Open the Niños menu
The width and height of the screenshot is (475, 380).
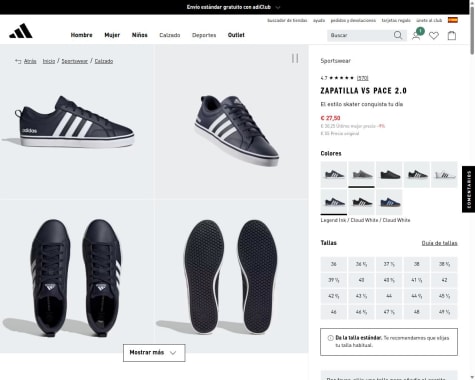pyautogui.click(x=140, y=35)
